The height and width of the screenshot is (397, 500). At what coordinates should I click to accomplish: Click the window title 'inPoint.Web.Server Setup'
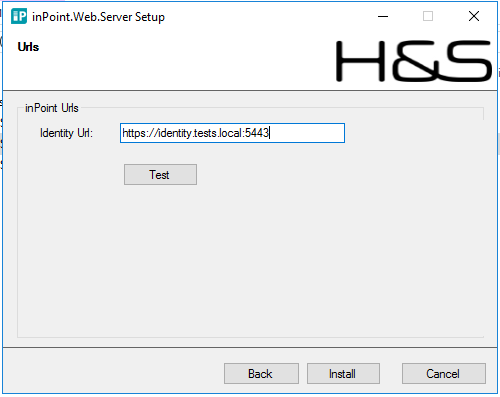pyautogui.click(x=98, y=17)
